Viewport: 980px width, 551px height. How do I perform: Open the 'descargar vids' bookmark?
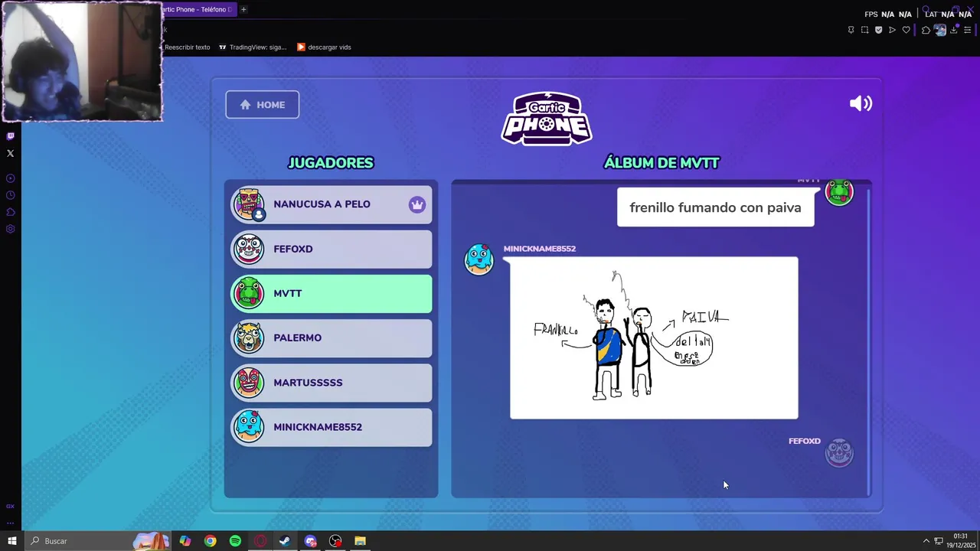pos(324,47)
